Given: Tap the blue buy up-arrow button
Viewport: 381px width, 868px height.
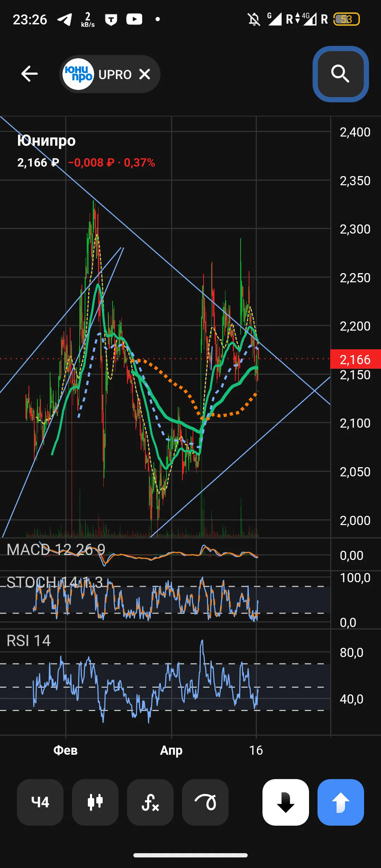Looking at the screenshot, I should (x=341, y=802).
